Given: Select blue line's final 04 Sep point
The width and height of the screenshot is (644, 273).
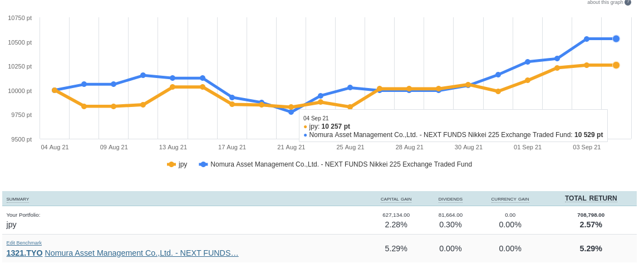Looking at the screenshot, I should point(616,38).
